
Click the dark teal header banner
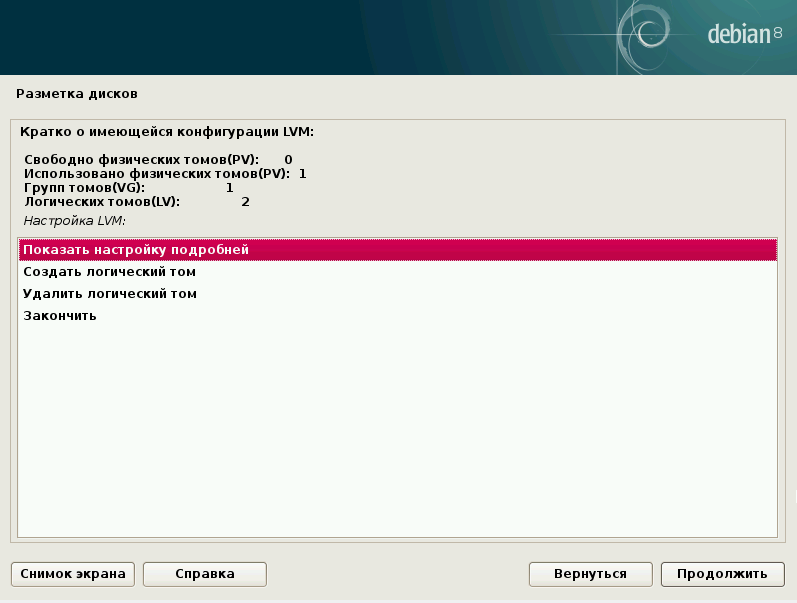pyautogui.click(x=300, y=35)
